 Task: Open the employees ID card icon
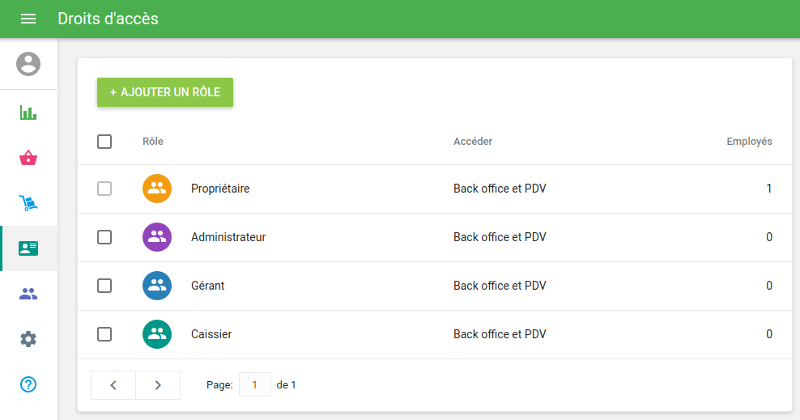click(x=28, y=248)
